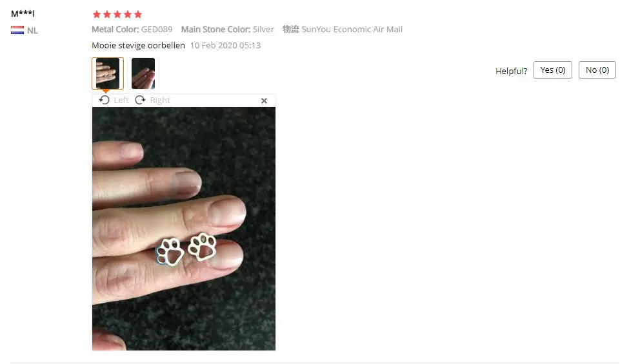Close the enlarged review photo viewer
Screen dimensions: 629x364
click(x=264, y=101)
